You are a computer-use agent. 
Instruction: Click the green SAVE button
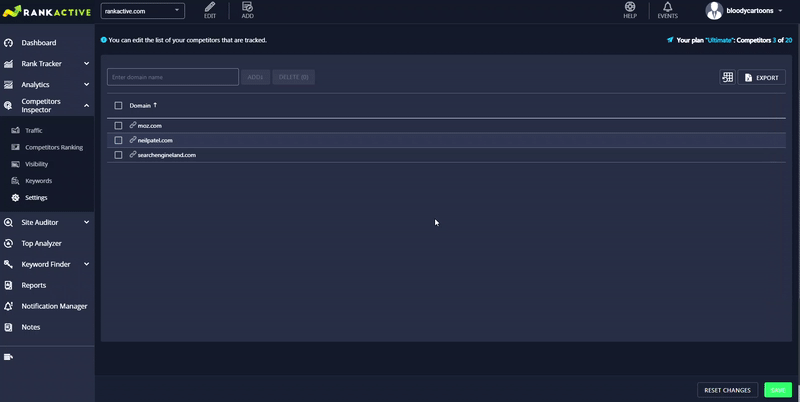778,390
